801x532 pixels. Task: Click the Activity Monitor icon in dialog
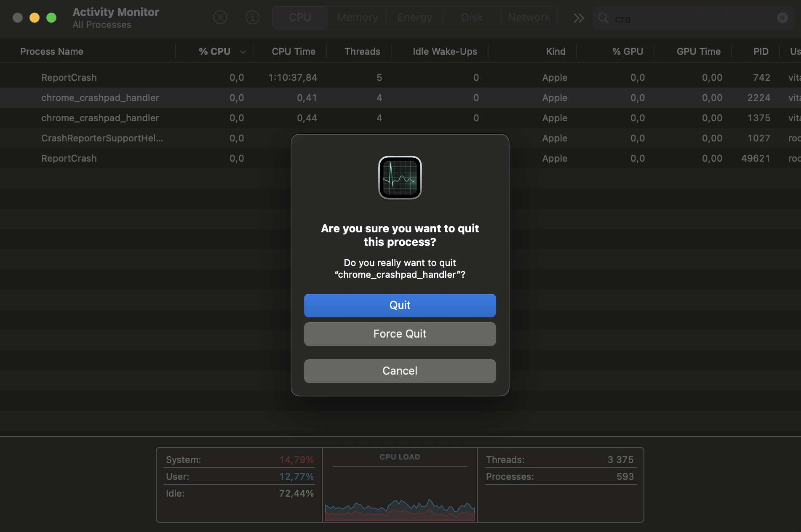pyautogui.click(x=400, y=178)
